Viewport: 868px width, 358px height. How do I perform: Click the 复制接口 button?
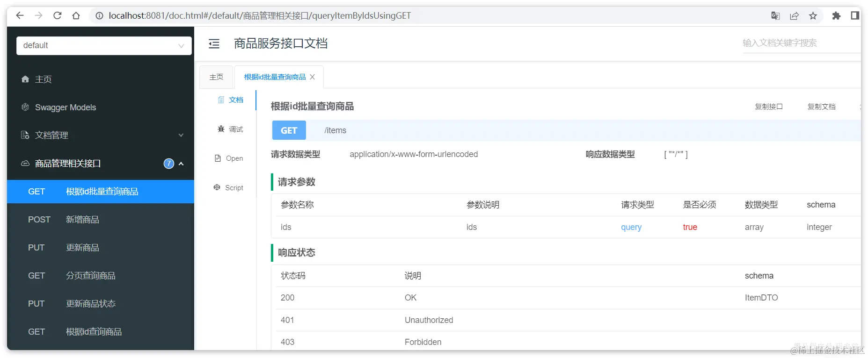(x=769, y=107)
